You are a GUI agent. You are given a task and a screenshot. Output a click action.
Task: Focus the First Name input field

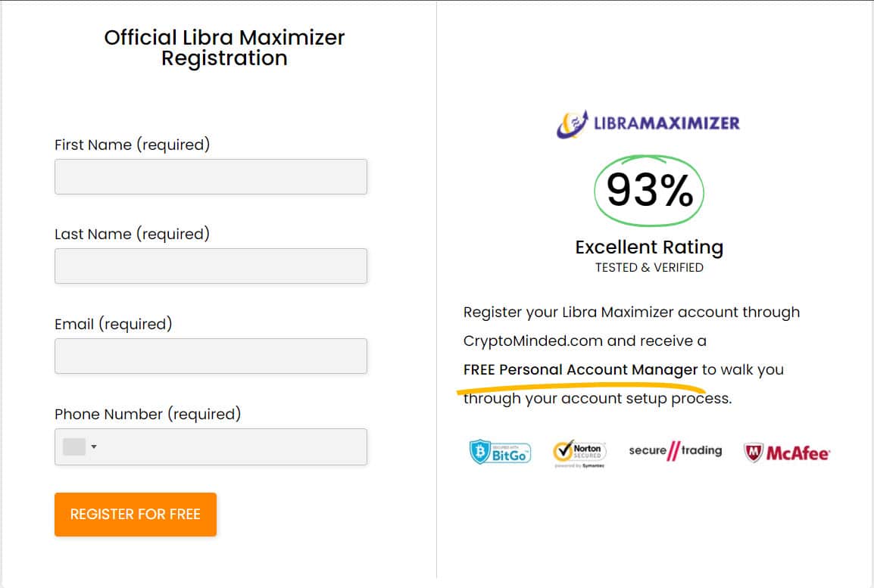[x=211, y=176]
